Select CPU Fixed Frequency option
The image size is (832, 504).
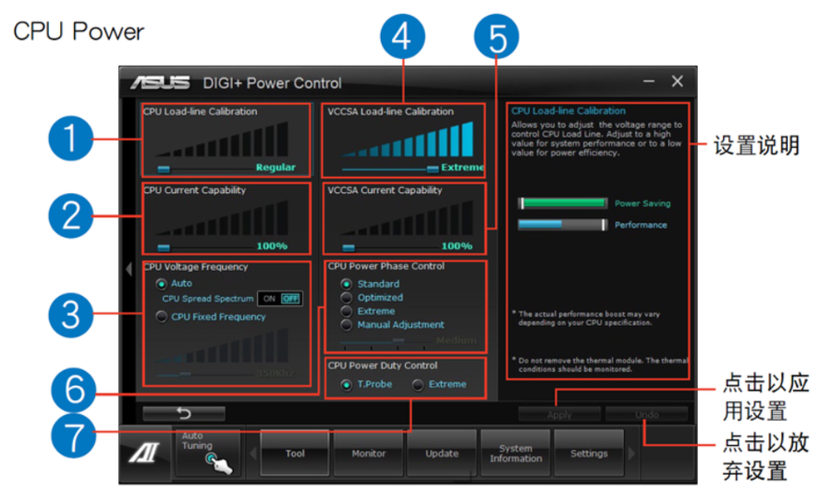[161, 317]
